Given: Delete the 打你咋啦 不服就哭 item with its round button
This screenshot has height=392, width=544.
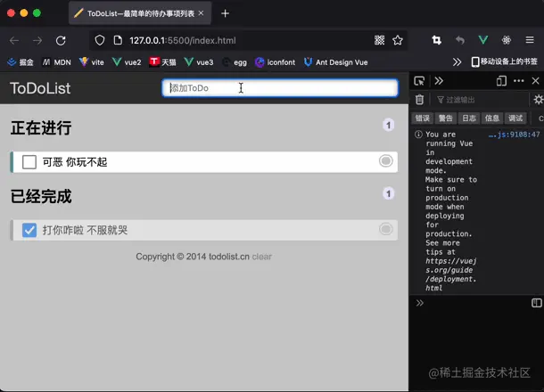Looking at the screenshot, I should 386,229.
